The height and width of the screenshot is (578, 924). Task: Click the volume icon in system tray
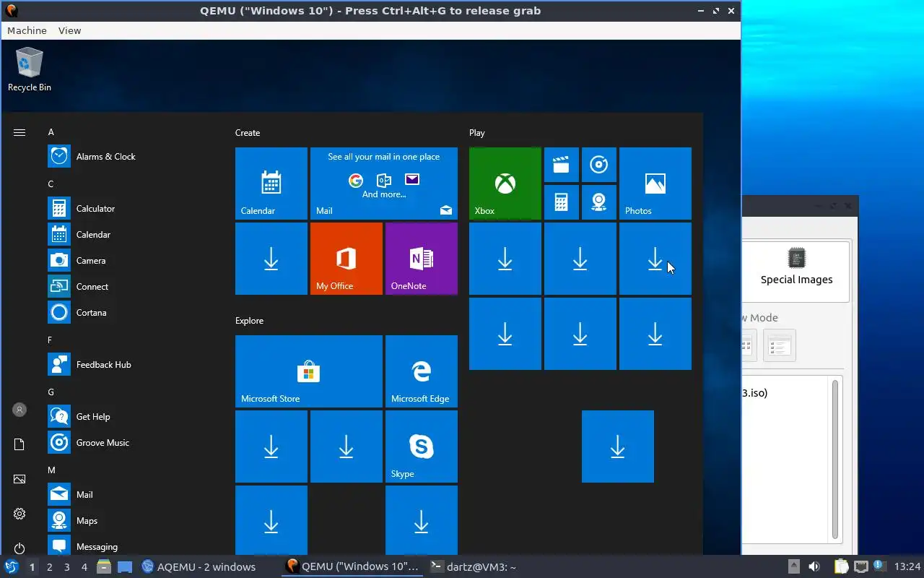point(814,567)
